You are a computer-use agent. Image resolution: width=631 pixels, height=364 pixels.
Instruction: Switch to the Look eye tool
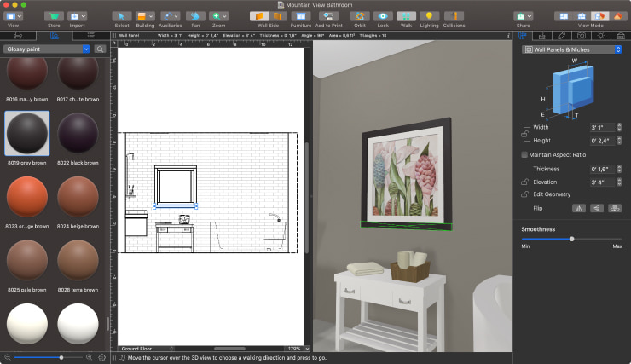coord(383,16)
